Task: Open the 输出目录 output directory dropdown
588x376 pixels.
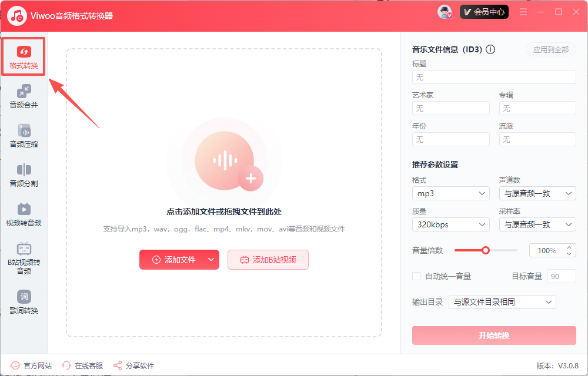Action: pos(503,301)
